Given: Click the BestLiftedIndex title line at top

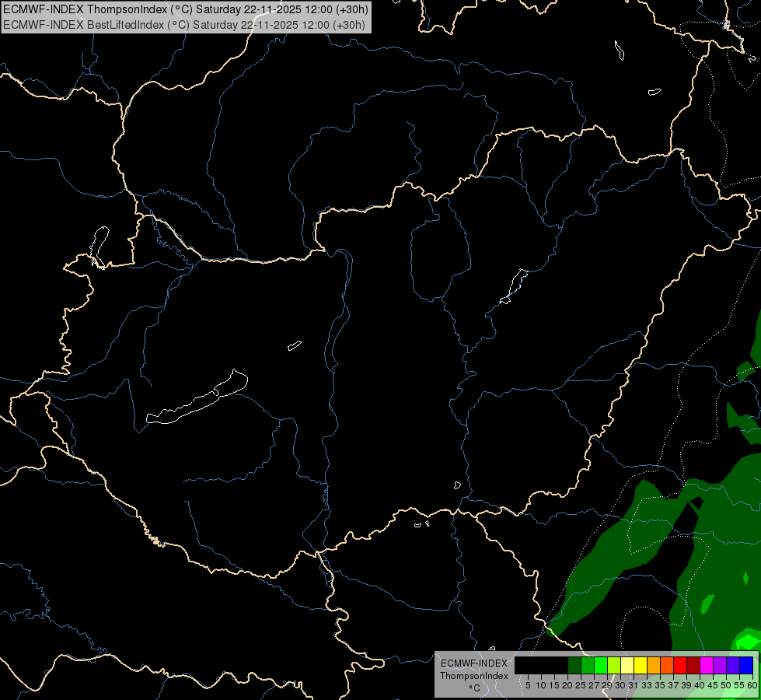Looking at the screenshot, I should [x=184, y=25].
